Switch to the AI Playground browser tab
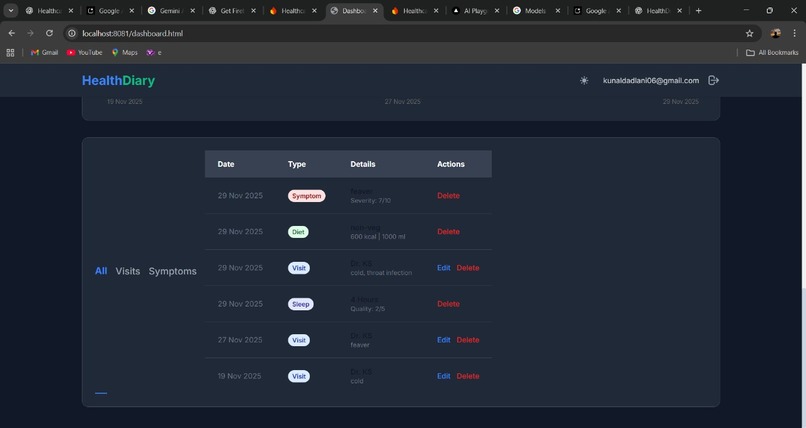Image resolution: width=806 pixels, height=428 pixels. pos(475,11)
